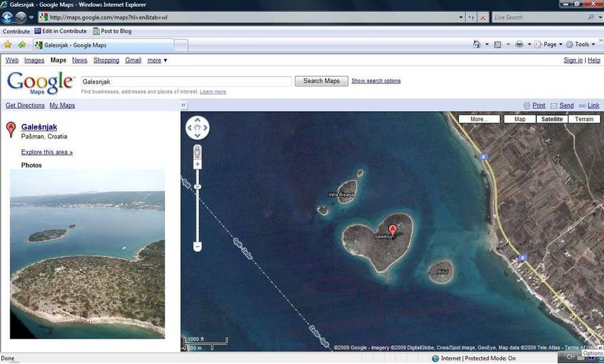Click Contribute toolbar label
Screen dimensions: 604x364
pyautogui.click(x=16, y=31)
